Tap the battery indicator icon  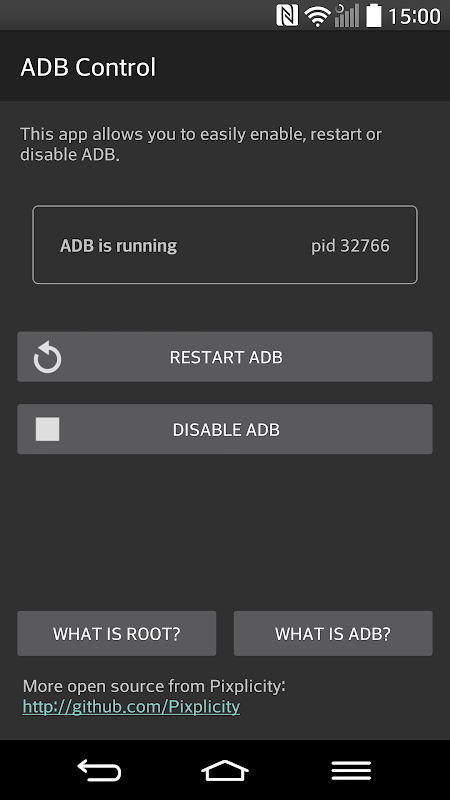pyautogui.click(x=373, y=15)
